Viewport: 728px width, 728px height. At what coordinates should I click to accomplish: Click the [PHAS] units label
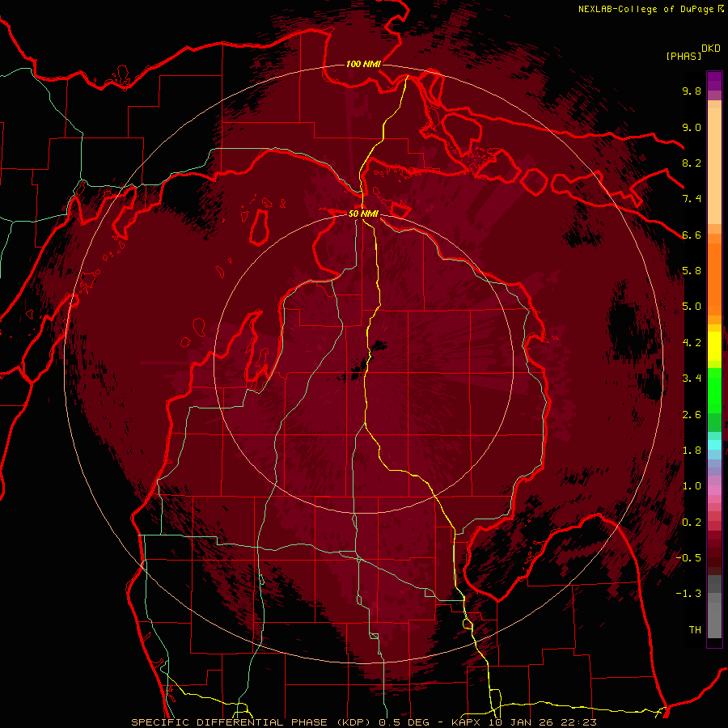[684, 56]
